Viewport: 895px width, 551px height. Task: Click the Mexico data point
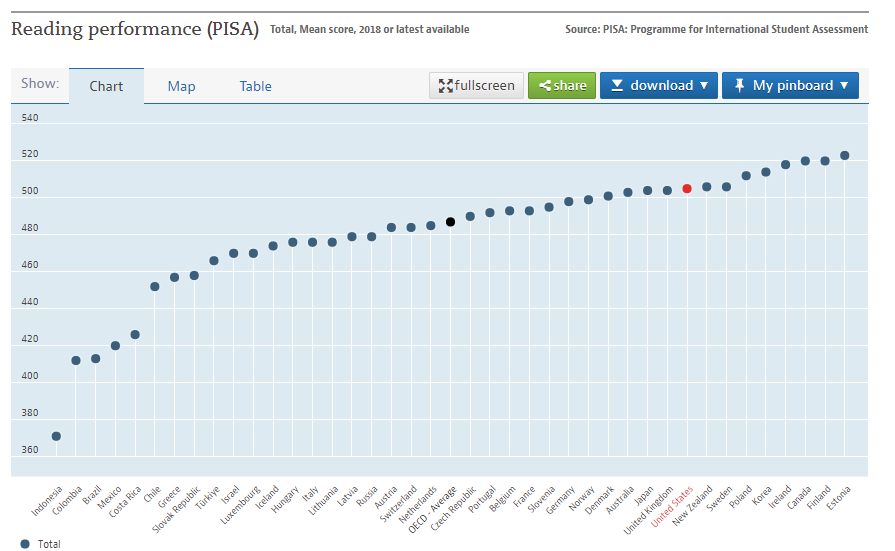click(115, 345)
